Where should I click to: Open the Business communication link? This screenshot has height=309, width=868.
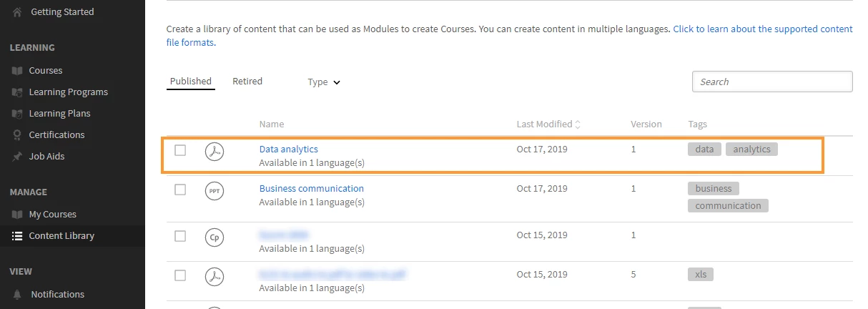(311, 188)
